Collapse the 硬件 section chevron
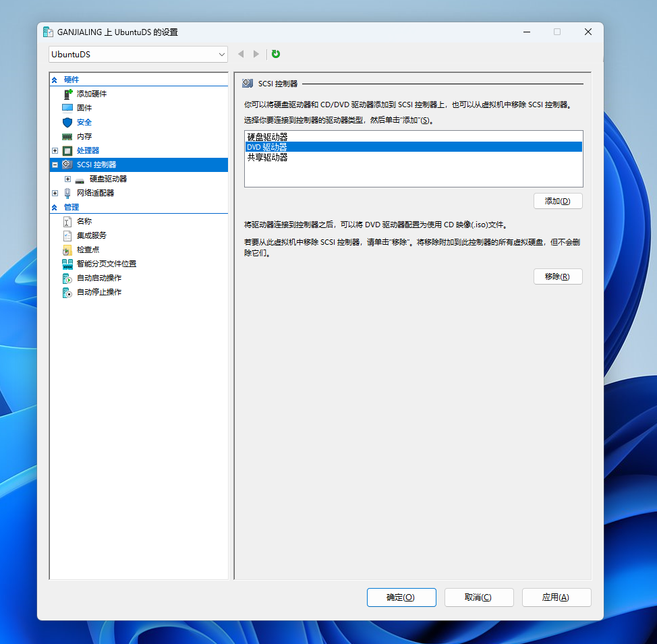This screenshot has width=657, height=644. (x=55, y=80)
